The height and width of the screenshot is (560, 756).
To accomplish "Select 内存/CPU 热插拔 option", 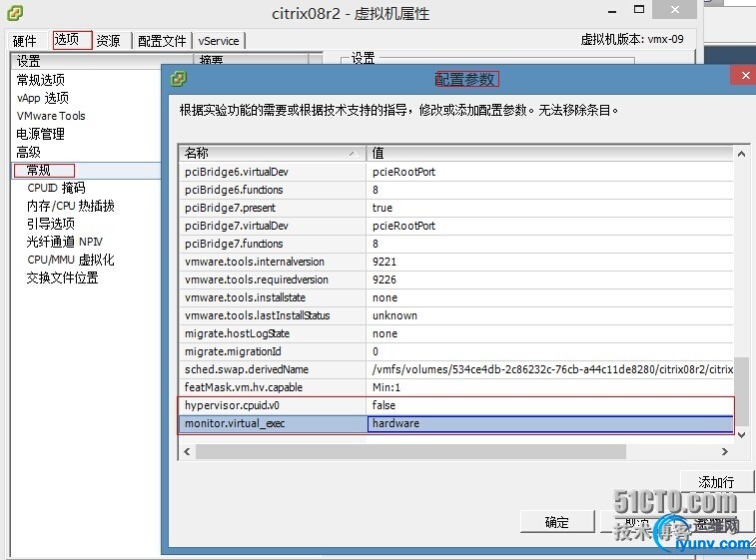I will [71, 206].
